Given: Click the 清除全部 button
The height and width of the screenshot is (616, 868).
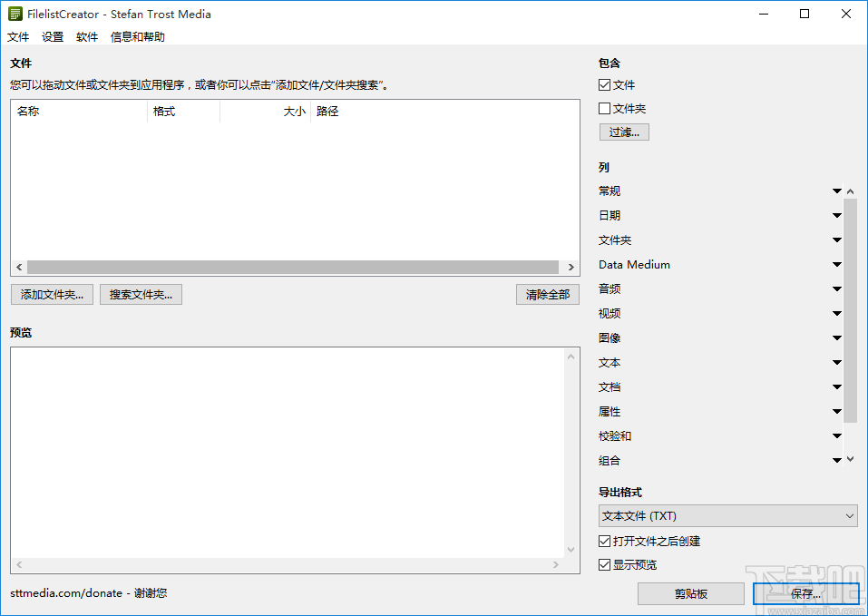Looking at the screenshot, I should click(547, 294).
